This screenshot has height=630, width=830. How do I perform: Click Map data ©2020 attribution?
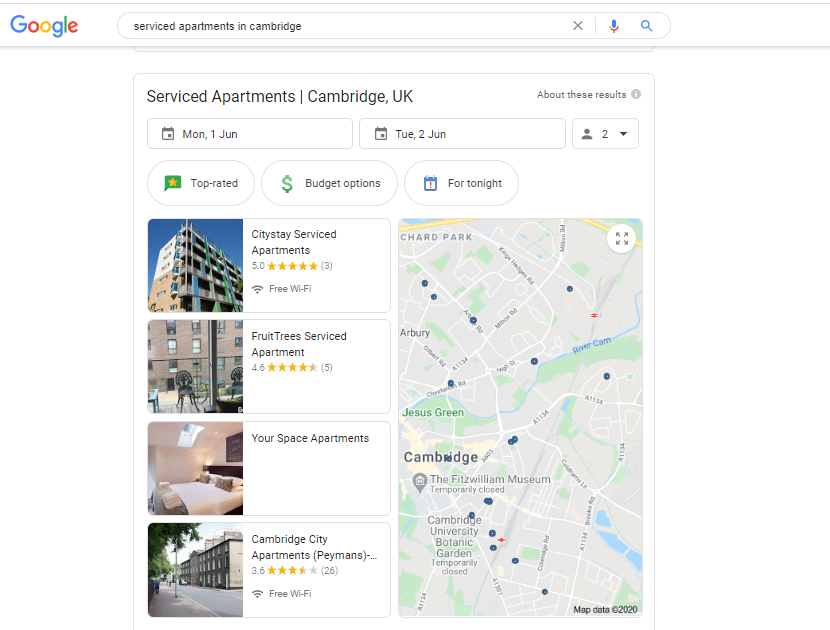(605, 610)
